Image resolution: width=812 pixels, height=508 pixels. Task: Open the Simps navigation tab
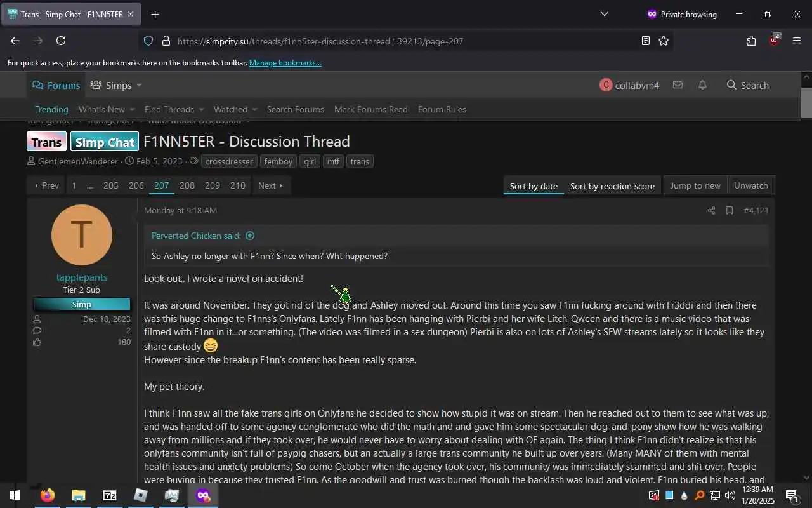(110, 85)
